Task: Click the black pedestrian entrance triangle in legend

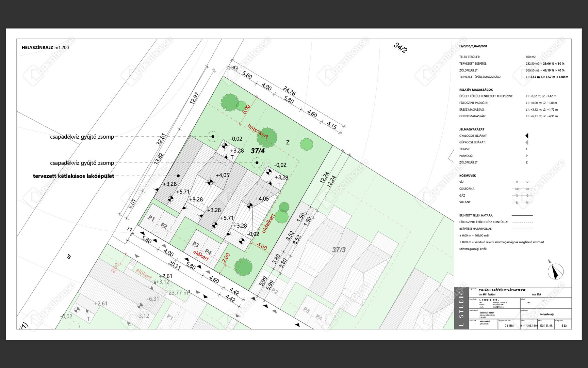Action: click(526, 136)
